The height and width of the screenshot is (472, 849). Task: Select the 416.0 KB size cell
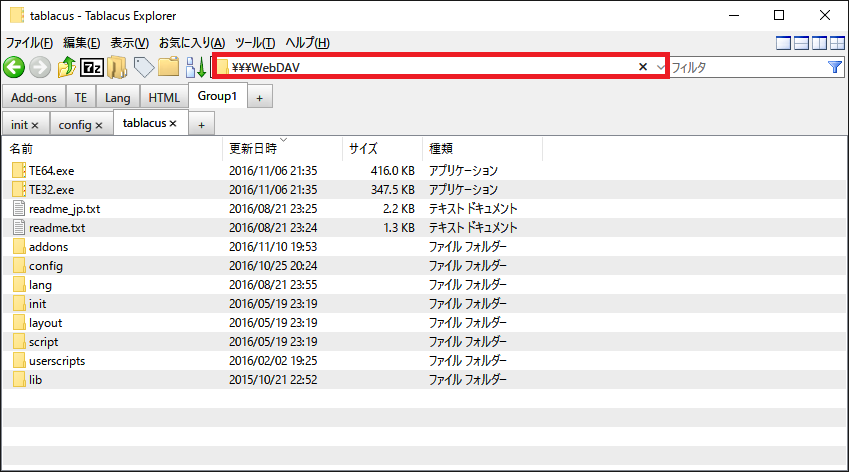pos(393,171)
